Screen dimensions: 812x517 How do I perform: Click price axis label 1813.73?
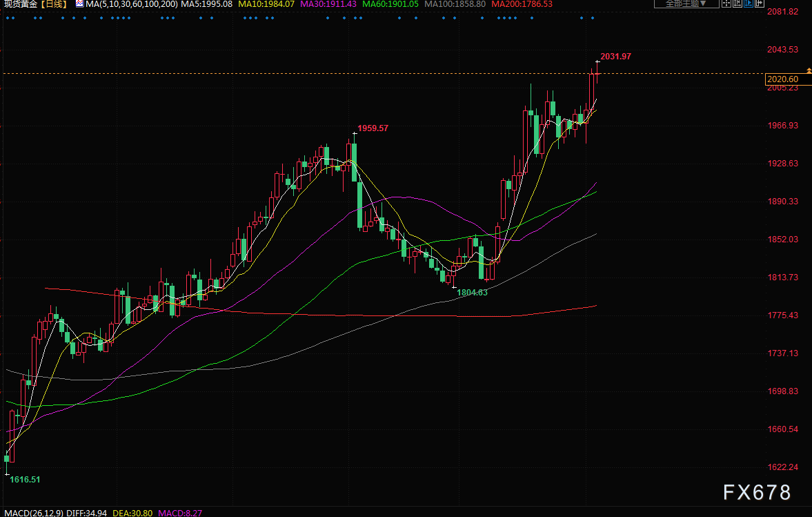pyautogui.click(x=782, y=277)
